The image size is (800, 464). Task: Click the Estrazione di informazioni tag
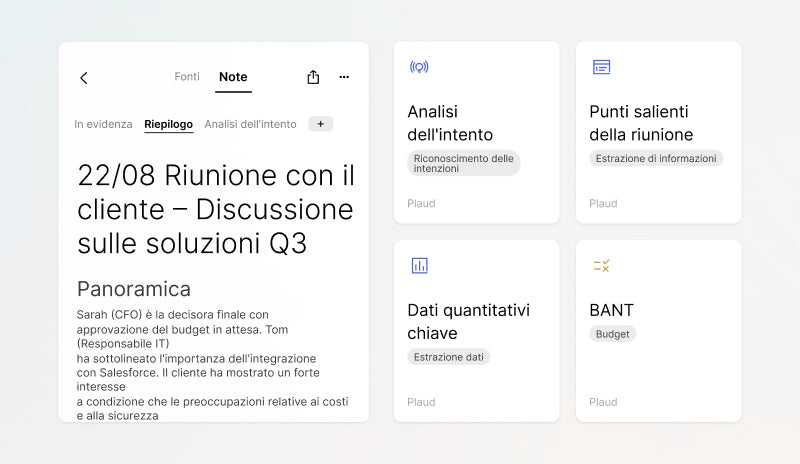pyautogui.click(x=655, y=158)
